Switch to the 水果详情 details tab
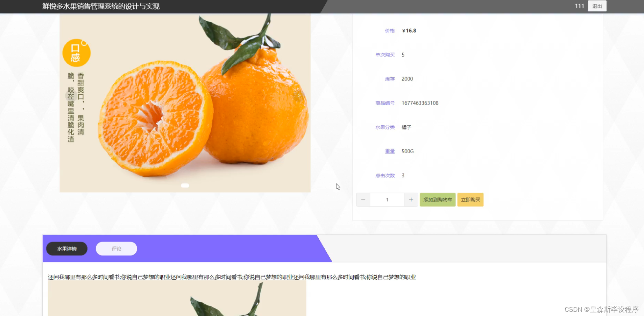Image resolution: width=644 pixels, height=316 pixels. (66, 248)
